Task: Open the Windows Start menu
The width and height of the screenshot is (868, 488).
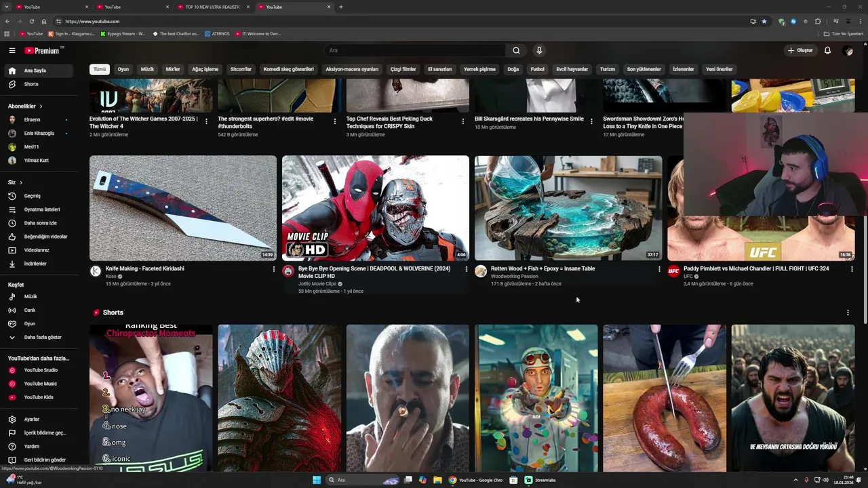Action: (x=317, y=480)
